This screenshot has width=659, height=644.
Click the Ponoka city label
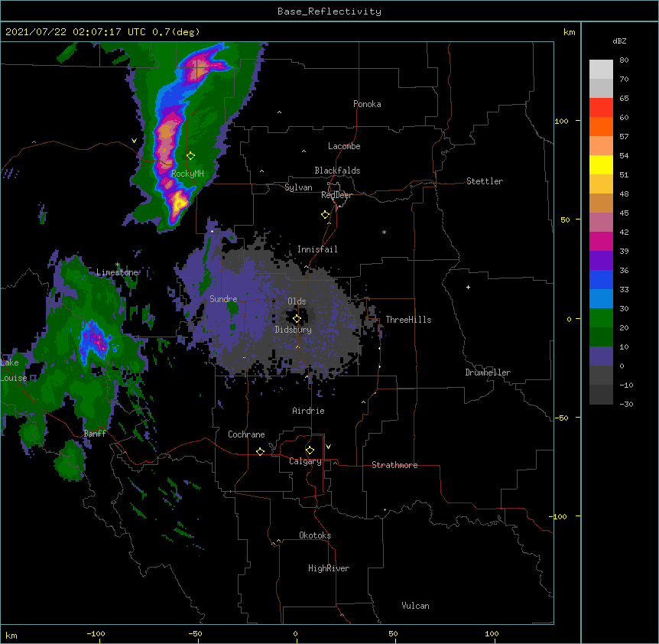pyautogui.click(x=367, y=104)
